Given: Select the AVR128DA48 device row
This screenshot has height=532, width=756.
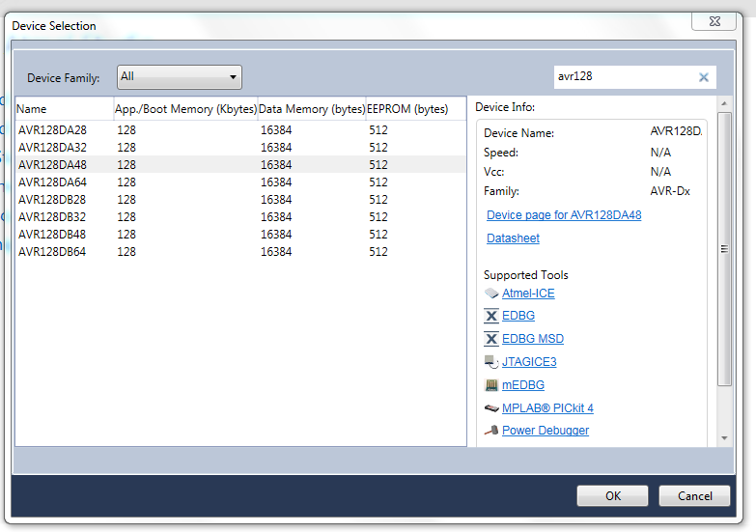Looking at the screenshot, I should point(240,165).
